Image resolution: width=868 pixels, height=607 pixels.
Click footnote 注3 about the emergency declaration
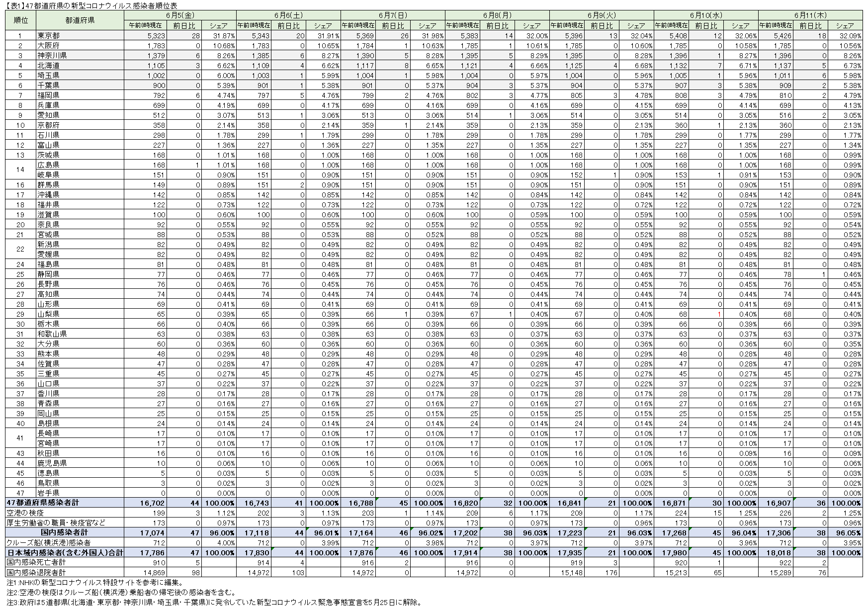[214, 603]
